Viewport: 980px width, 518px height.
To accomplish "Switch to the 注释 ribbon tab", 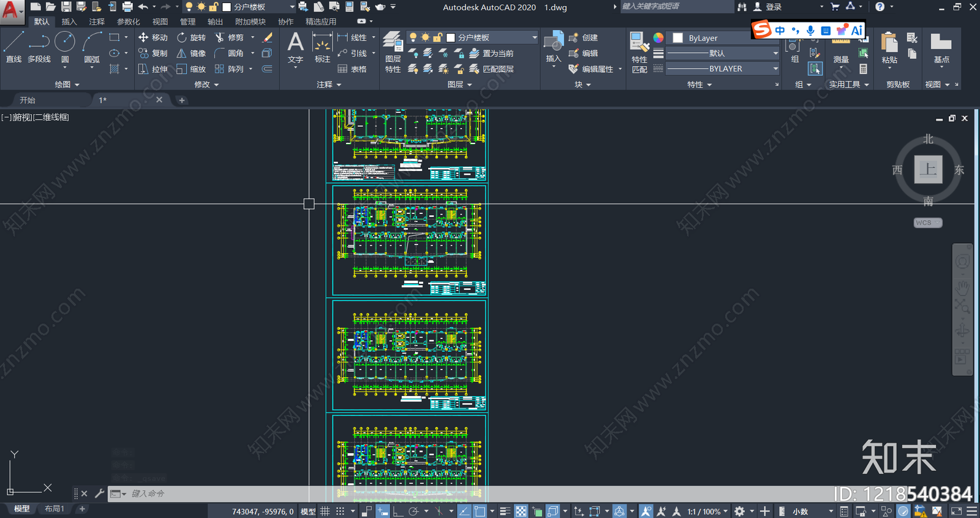I will (x=97, y=21).
